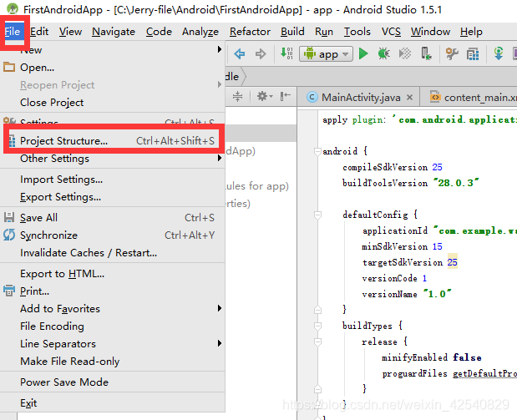Select Project Structure... from the File menu
The width and height of the screenshot is (517, 420).
(113, 141)
